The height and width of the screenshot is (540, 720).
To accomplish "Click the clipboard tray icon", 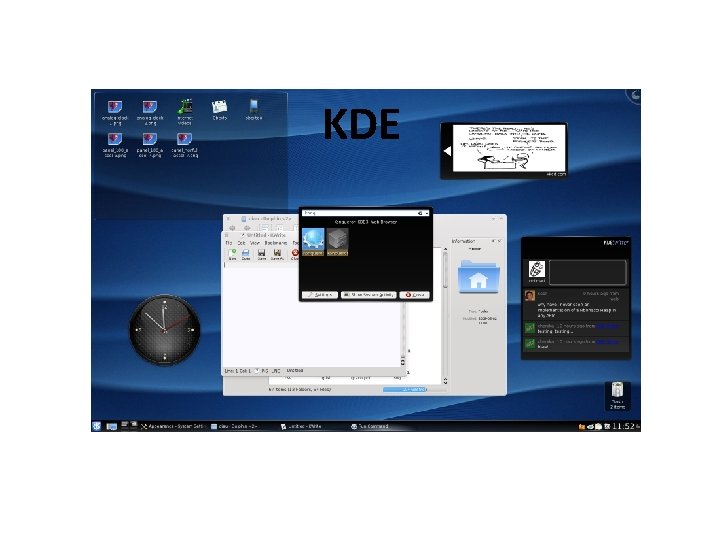I will tap(598, 427).
